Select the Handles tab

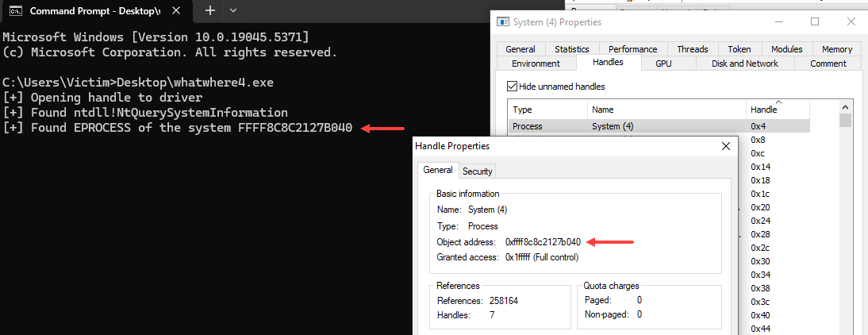[608, 62]
